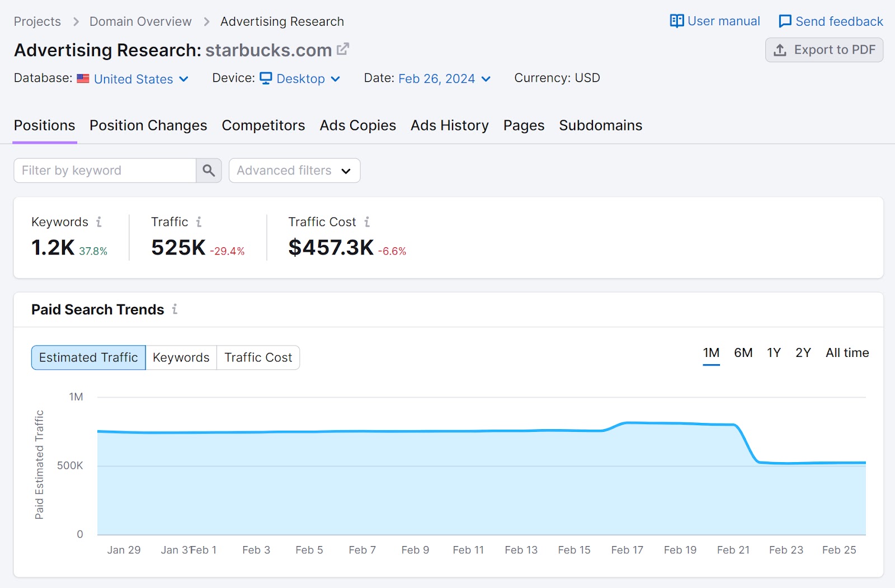Open the User manual
895x588 pixels.
point(714,21)
